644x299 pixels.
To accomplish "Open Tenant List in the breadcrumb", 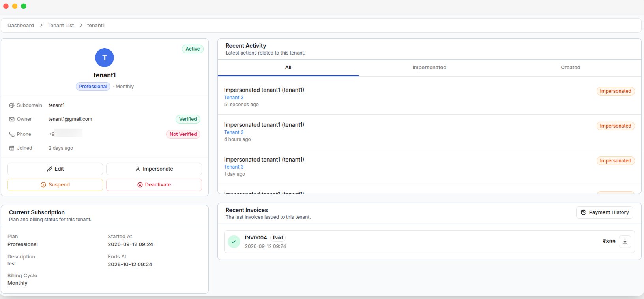I will pos(61,25).
